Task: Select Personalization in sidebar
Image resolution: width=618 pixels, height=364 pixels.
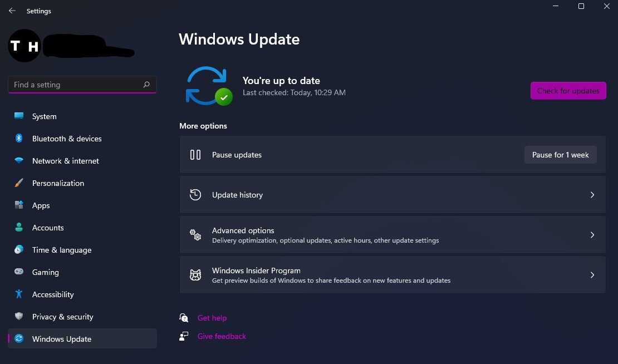Action: (x=82, y=183)
